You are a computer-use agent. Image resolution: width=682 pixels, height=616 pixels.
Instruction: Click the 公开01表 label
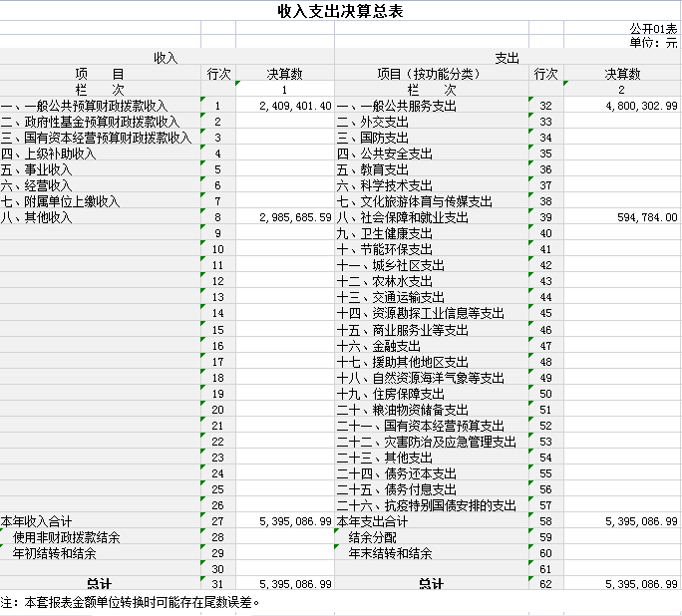653,29
